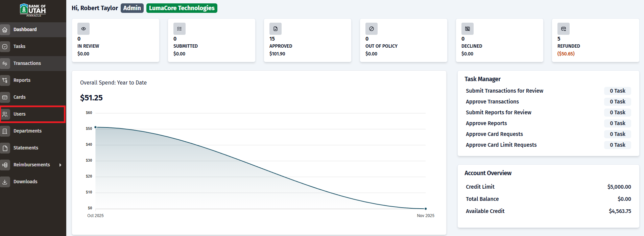644x236 pixels.
Task: Click the Downloads arrow icon
Action: [x=5, y=182]
